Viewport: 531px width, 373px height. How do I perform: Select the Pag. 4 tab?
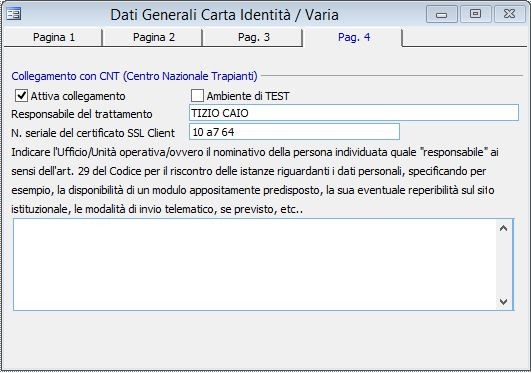point(354,37)
